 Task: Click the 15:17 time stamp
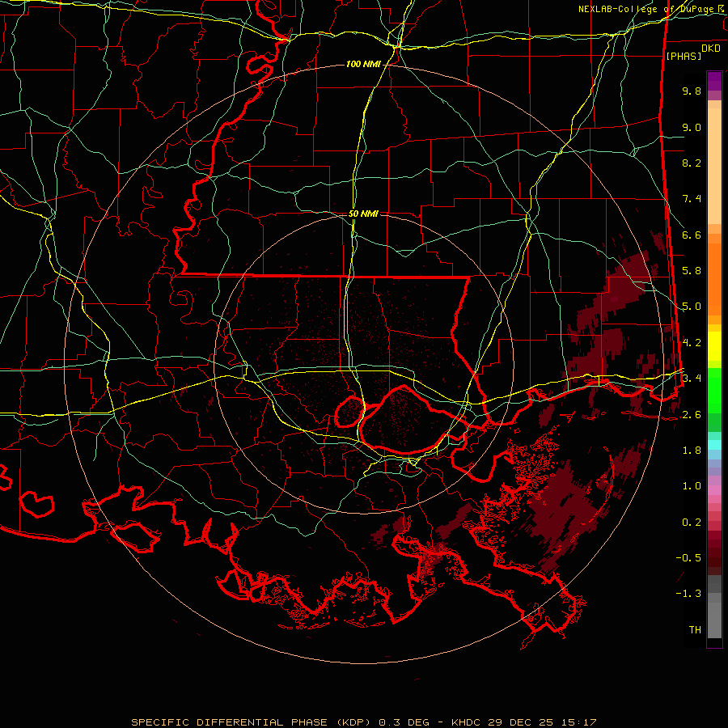coord(578,722)
